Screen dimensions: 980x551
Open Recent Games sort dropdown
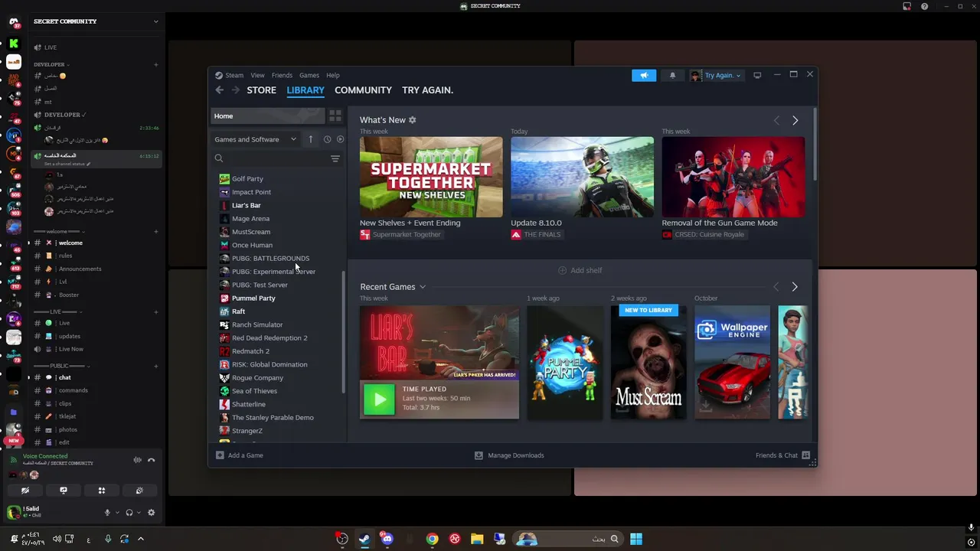(x=422, y=287)
